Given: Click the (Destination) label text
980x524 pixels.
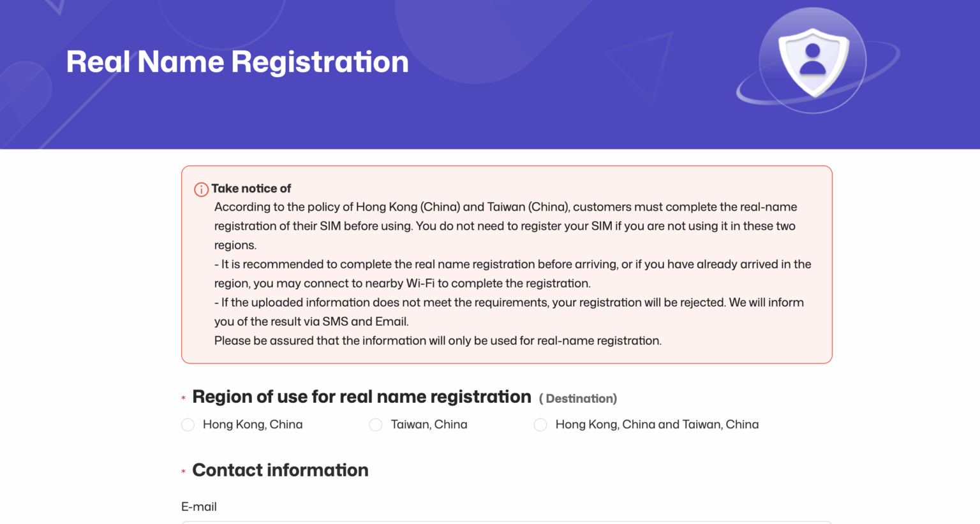Looking at the screenshot, I should point(577,398).
